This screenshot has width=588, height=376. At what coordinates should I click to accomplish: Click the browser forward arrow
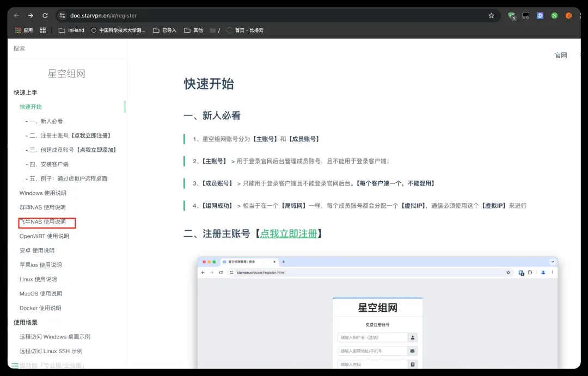[x=30, y=16]
